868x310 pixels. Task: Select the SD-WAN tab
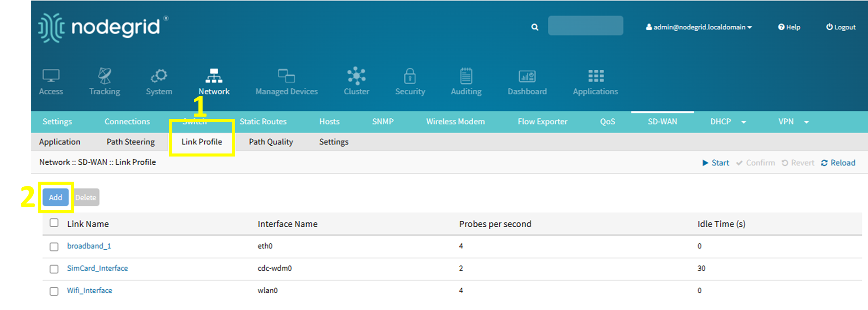[662, 121]
